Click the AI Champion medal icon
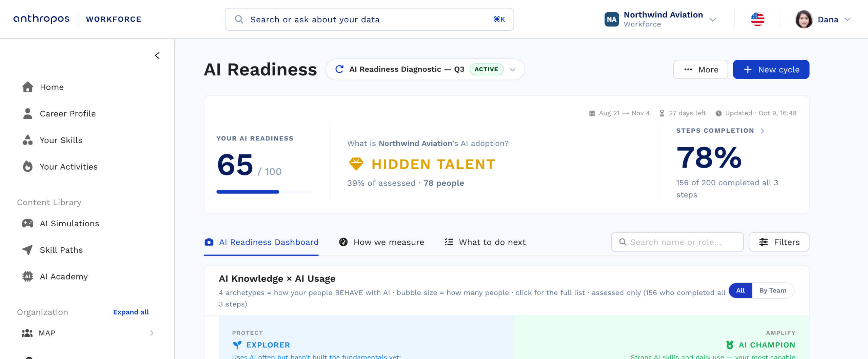Viewport: 868px width, 359px height. (x=730, y=345)
